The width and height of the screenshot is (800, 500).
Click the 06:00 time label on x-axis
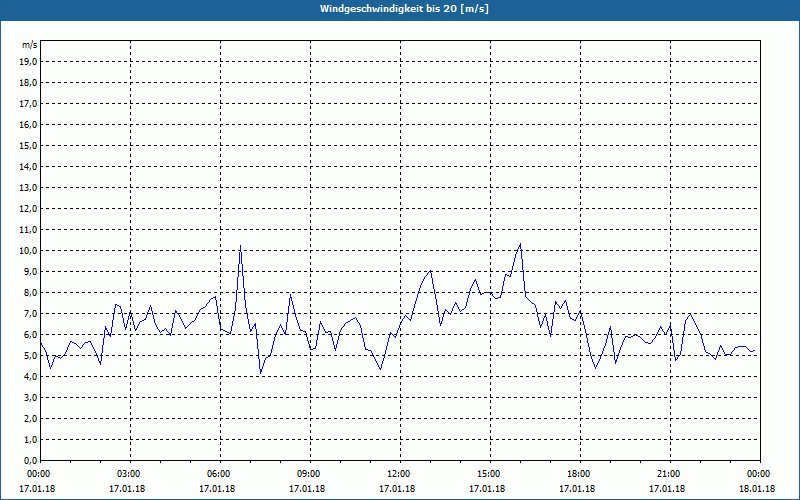[220, 474]
